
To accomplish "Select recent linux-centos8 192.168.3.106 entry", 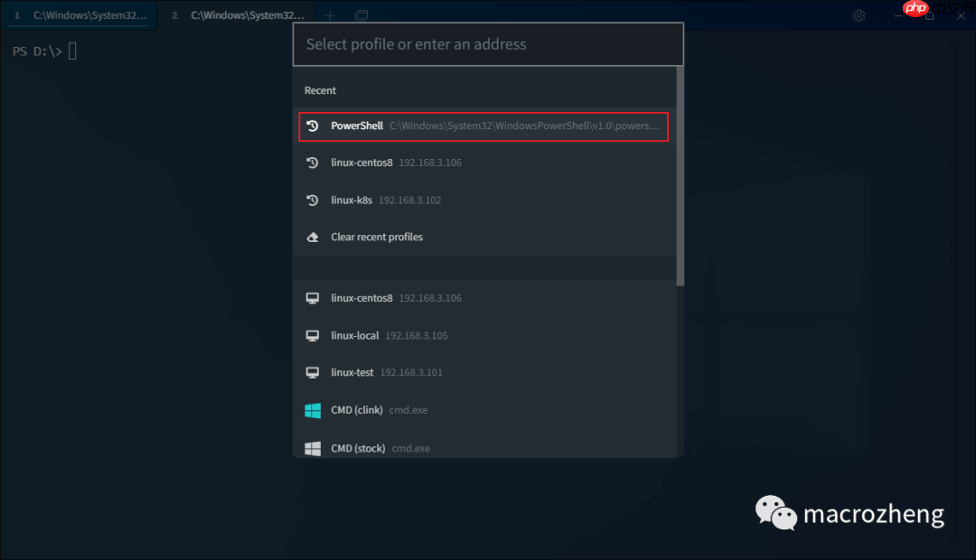I will point(483,163).
